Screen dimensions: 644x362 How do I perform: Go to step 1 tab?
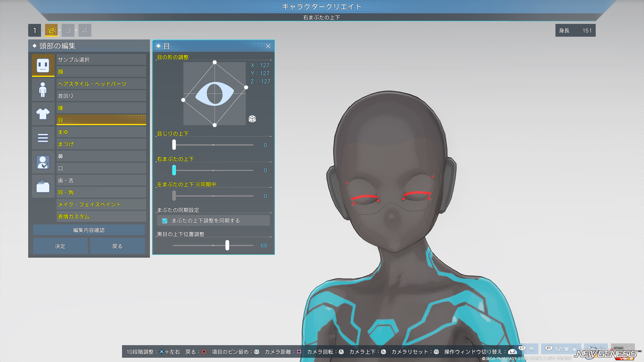tap(35, 31)
